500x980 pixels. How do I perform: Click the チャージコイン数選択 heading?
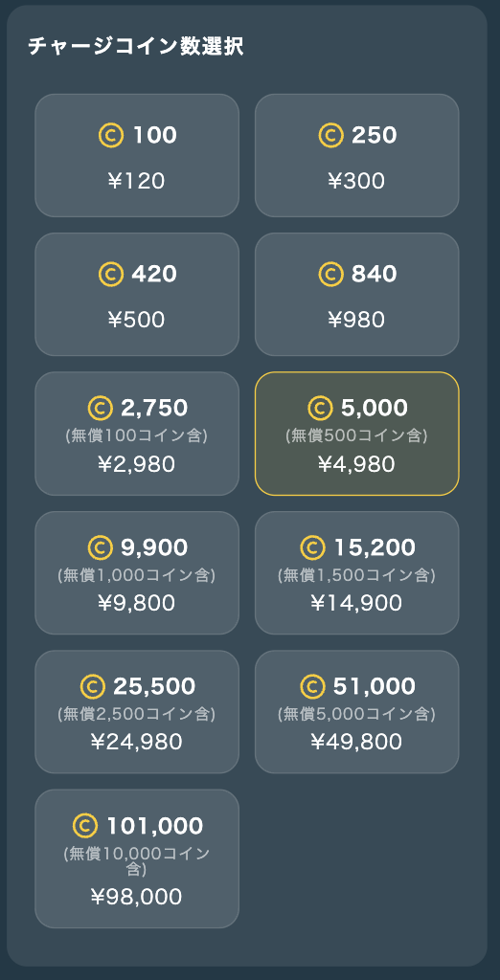[136, 47]
